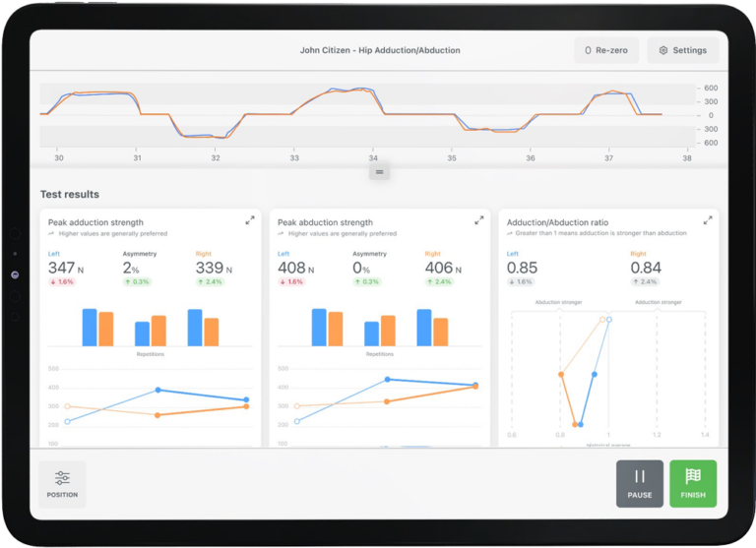
Task: Click the adduction asymmetry 0.3% badge
Action: [x=138, y=282]
